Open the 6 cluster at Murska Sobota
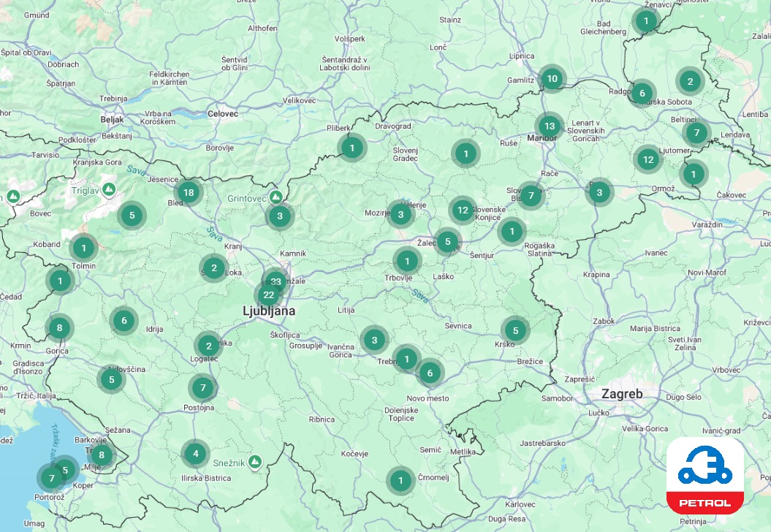The image size is (771, 532). click(642, 94)
